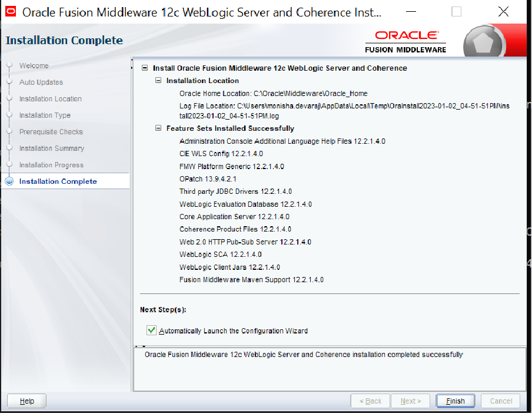
Task: Close the installer window
Action: click(x=503, y=12)
